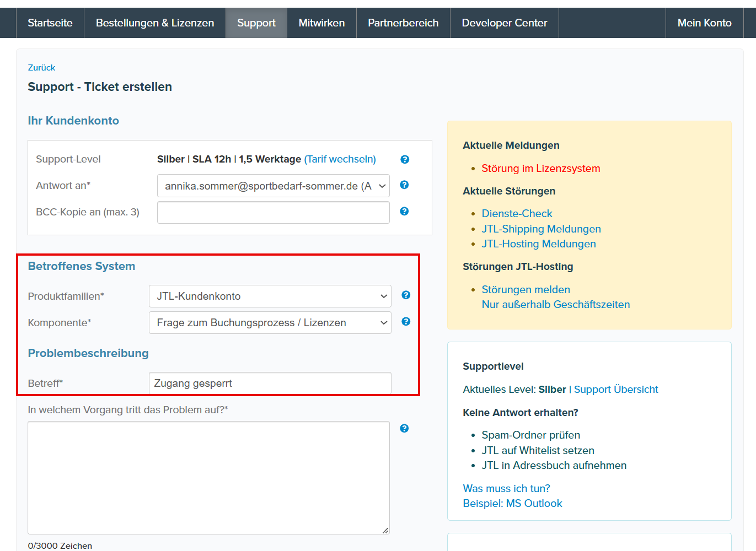The image size is (756, 551).
Task: Open Störung im Lizenzsystem notice
Action: pyautogui.click(x=540, y=169)
